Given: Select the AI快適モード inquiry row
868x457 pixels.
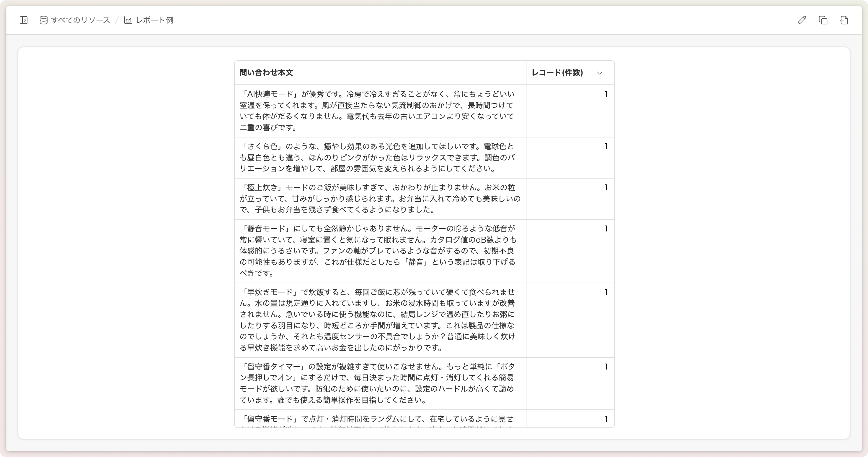Looking at the screenshot, I should 424,111.
